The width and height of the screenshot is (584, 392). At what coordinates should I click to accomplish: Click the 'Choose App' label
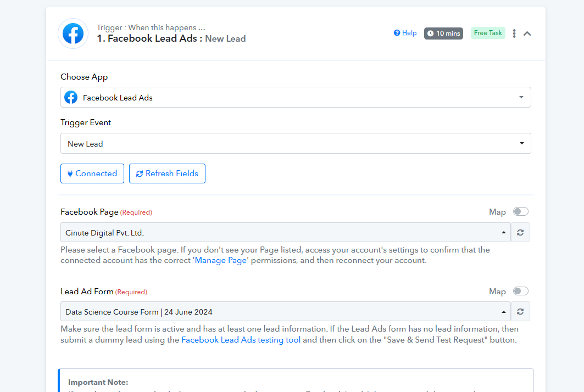(x=84, y=77)
